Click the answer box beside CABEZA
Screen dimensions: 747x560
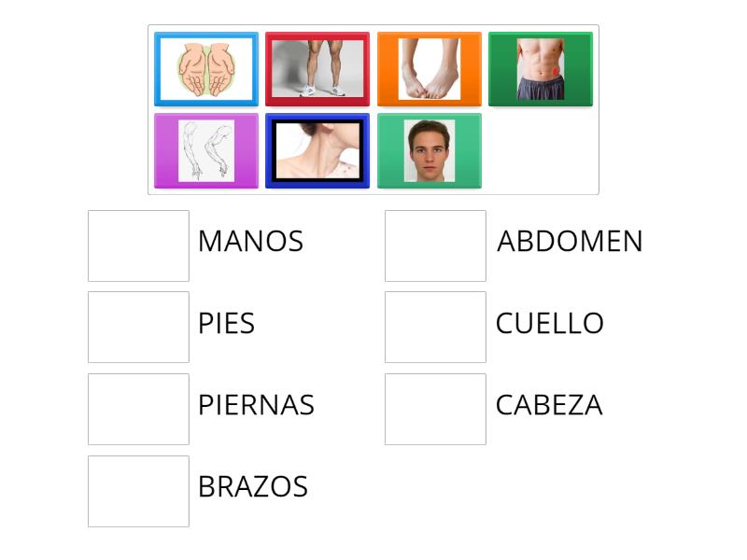[433, 405]
